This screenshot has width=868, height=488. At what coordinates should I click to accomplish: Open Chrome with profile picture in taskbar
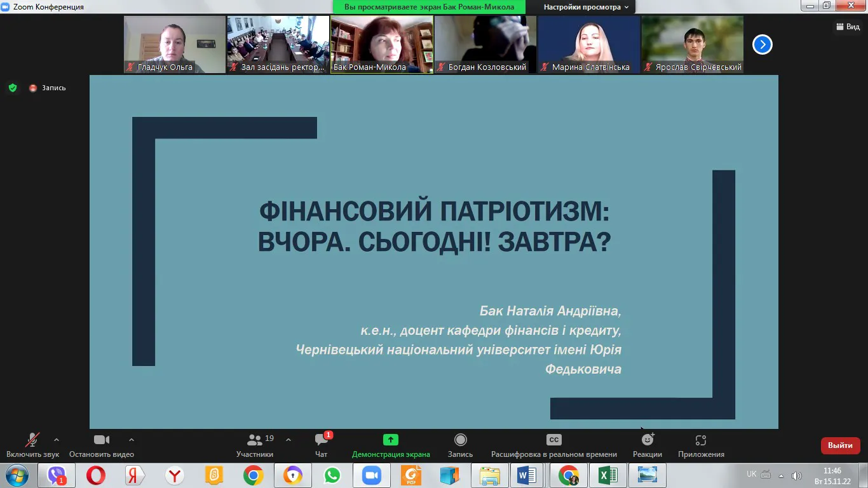[x=568, y=475]
